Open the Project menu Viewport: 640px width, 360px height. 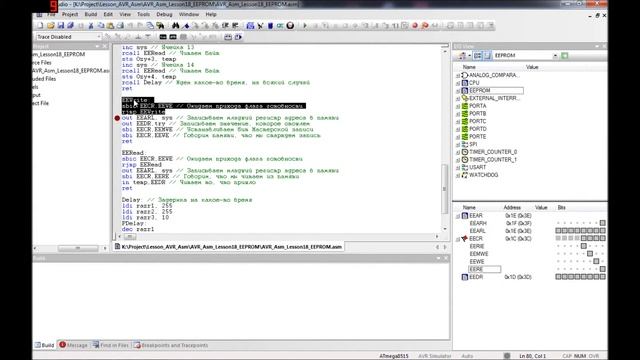70,14
